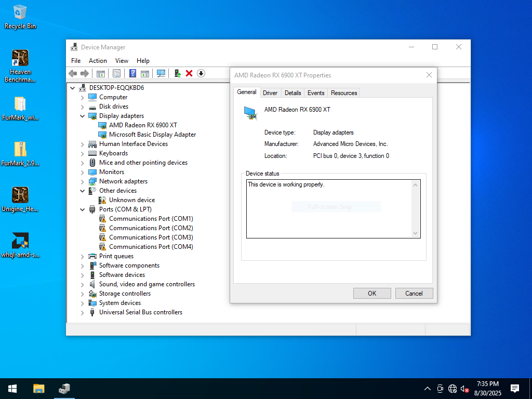Open File Explorer from the taskbar

(x=38, y=389)
